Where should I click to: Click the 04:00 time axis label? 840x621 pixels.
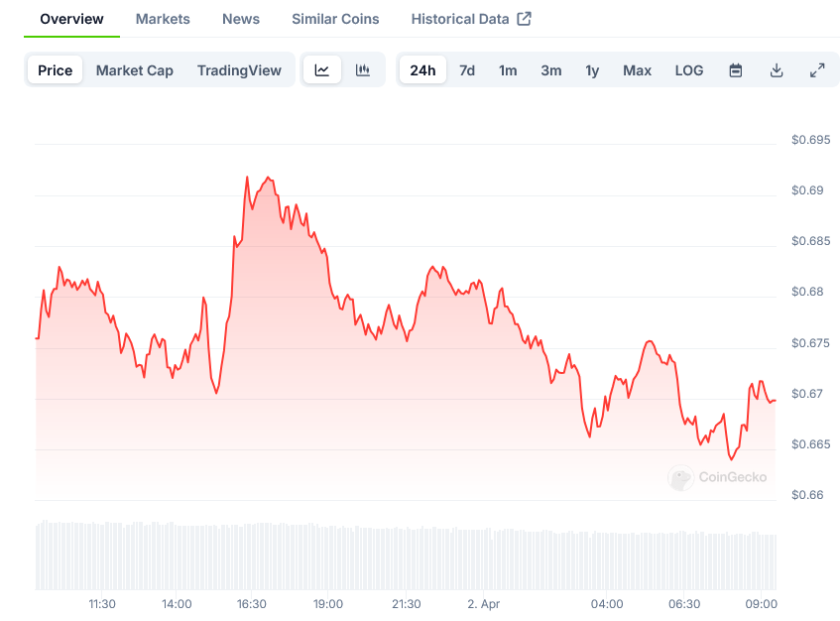[x=607, y=604]
